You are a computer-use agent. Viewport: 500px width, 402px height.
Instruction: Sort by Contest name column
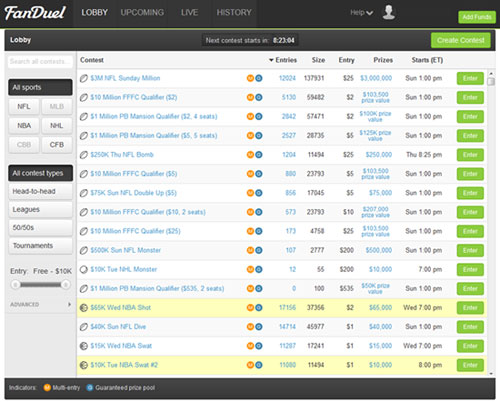click(x=92, y=60)
